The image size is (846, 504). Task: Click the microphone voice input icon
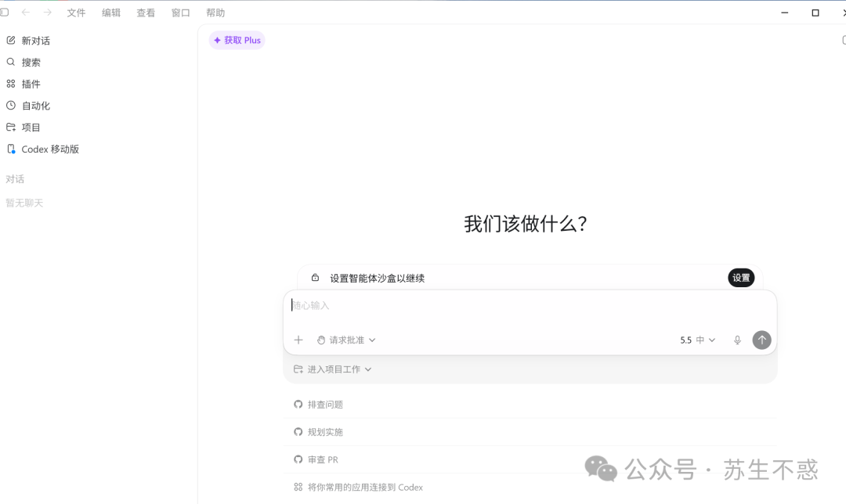tap(737, 340)
